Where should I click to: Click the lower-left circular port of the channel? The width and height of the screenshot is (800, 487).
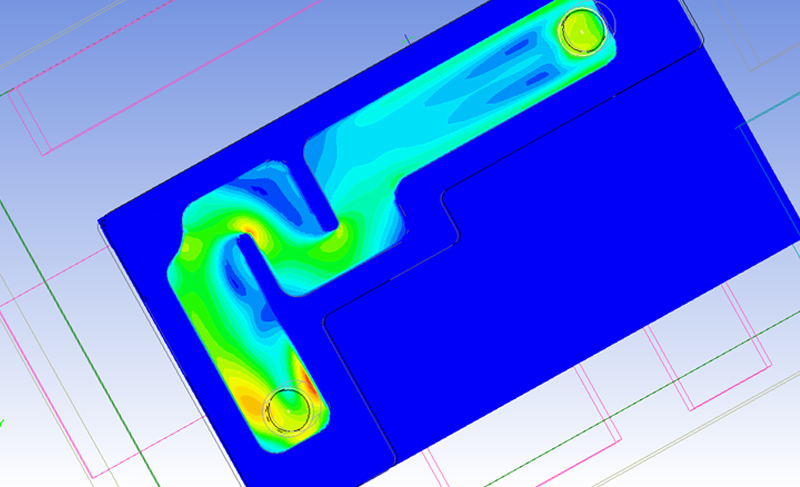(288, 408)
